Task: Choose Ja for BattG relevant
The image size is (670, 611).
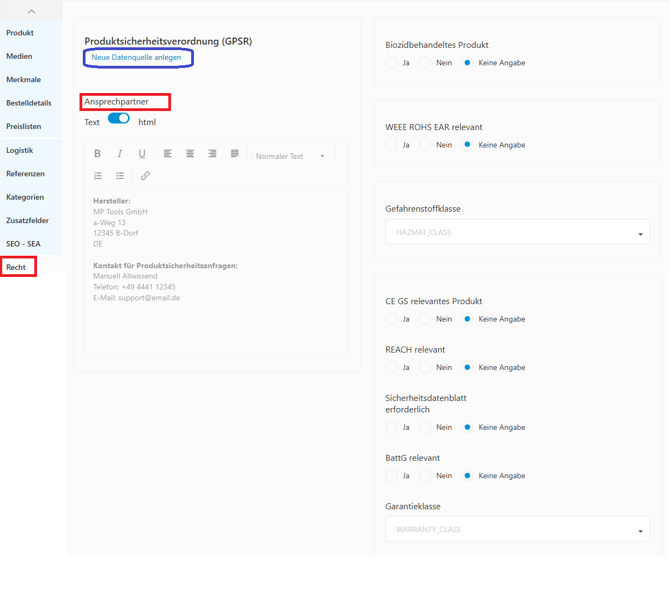Action: (392, 476)
